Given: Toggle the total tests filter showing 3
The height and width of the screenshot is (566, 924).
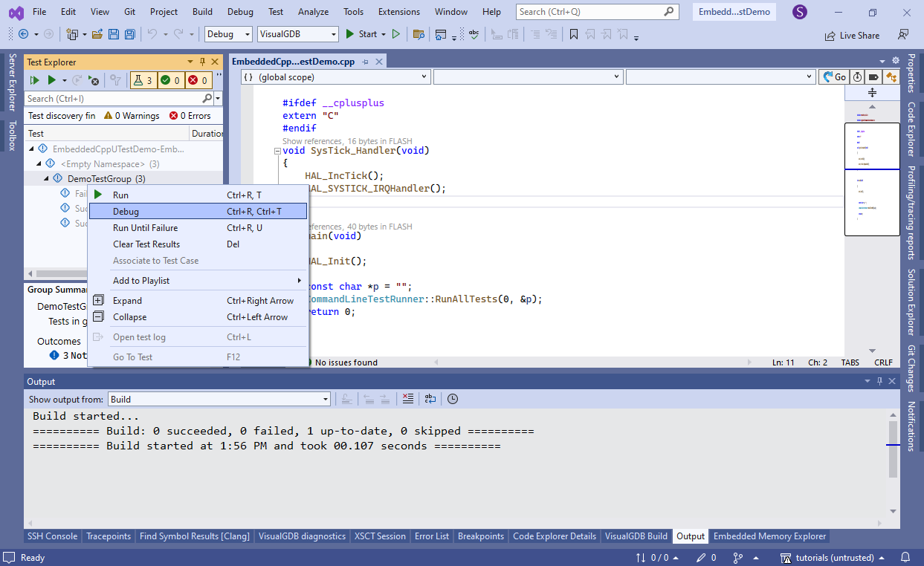Looking at the screenshot, I should [143, 80].
